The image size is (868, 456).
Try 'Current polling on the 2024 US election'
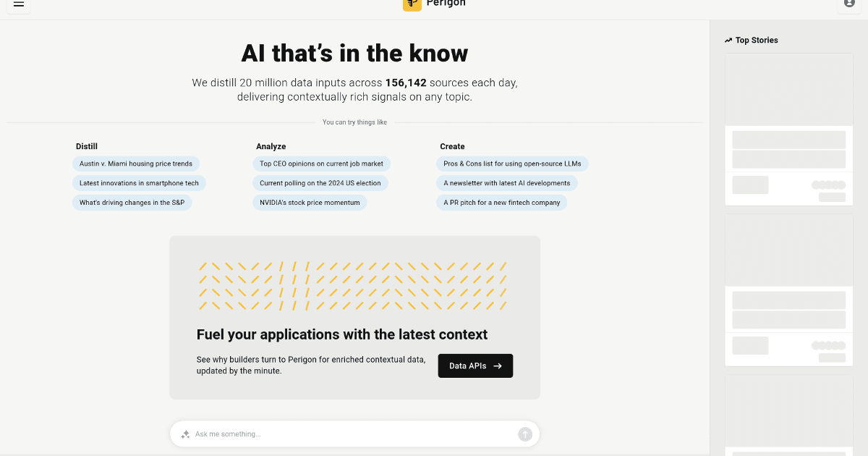coord(320,183)
